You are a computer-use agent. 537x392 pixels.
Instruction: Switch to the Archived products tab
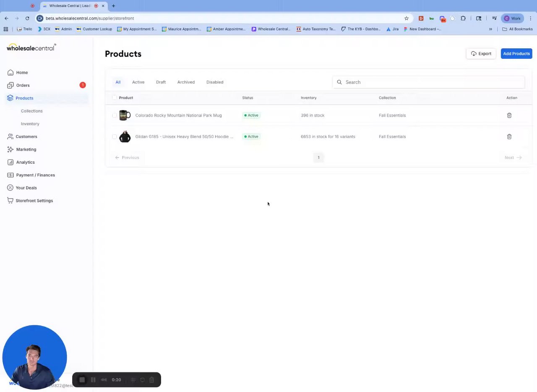186,82
